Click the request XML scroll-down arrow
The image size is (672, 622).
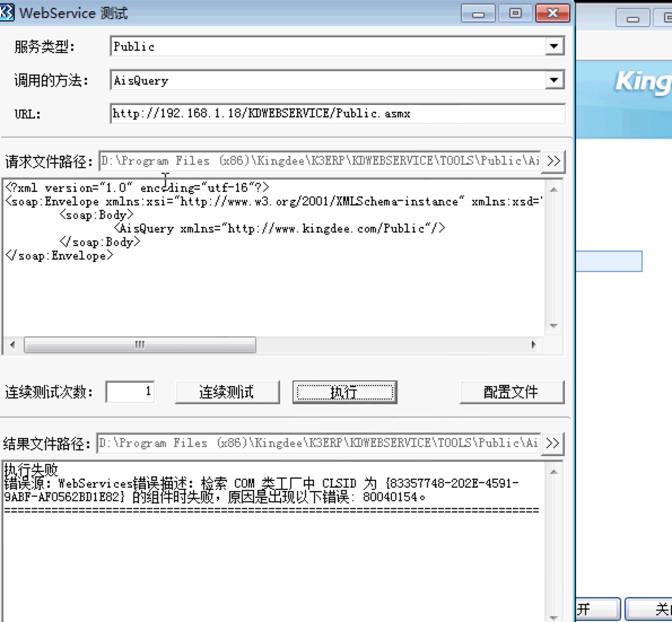pos(554,326)
